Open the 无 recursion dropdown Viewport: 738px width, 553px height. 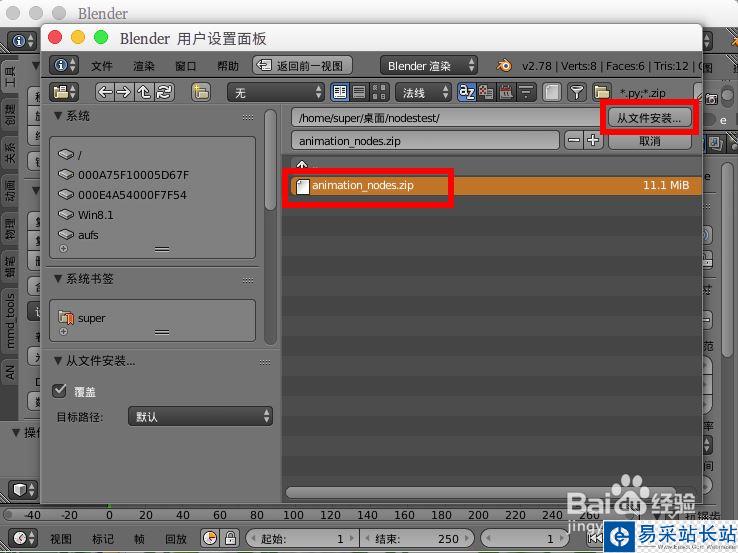[x=276, y=92]
